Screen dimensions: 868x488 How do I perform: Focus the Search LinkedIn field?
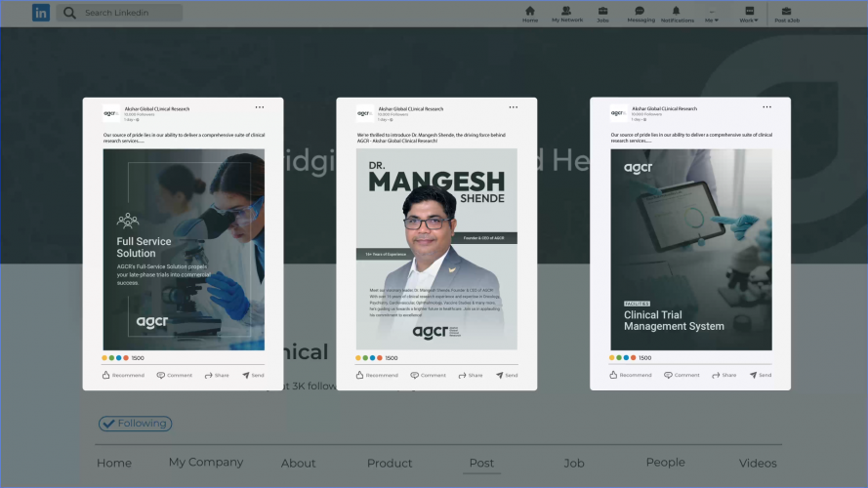pos(119,12)
